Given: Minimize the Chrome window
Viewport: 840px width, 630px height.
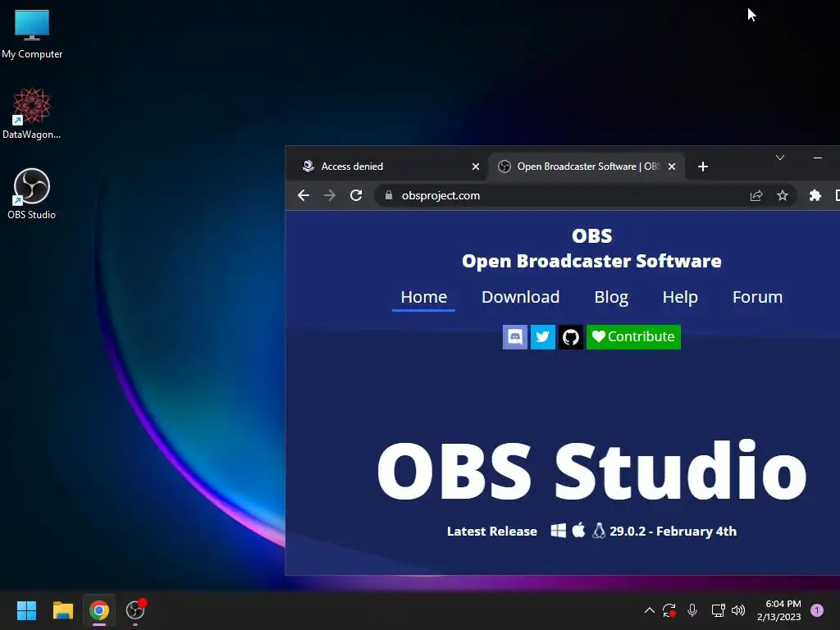Looking at the screenshot, I should [818, 157].
